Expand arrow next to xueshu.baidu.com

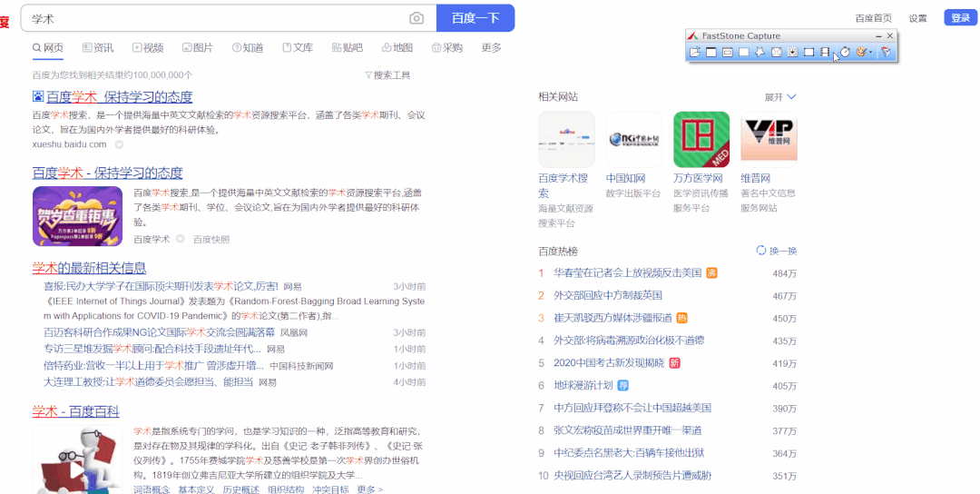(x=119, y=144)
